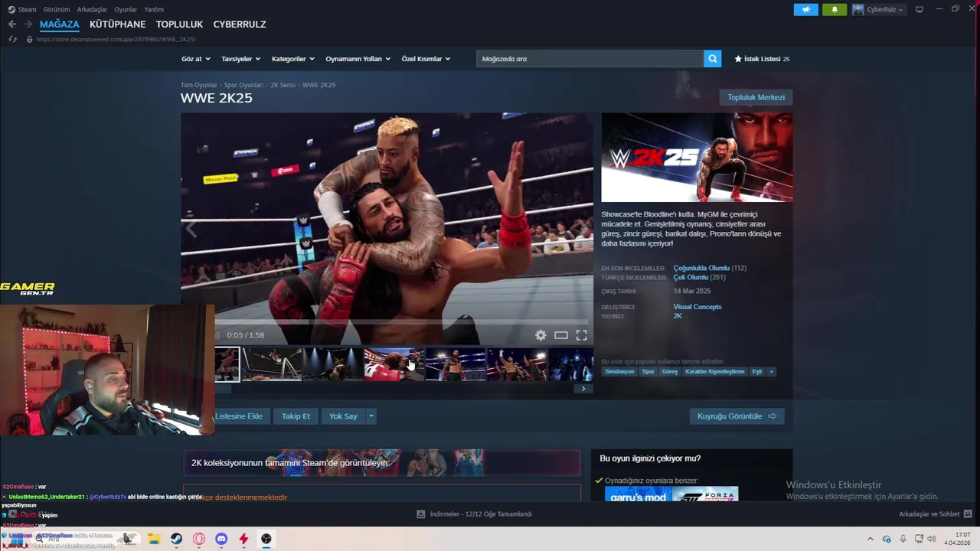Open 2K Serisi breadcrumb link

283,85
